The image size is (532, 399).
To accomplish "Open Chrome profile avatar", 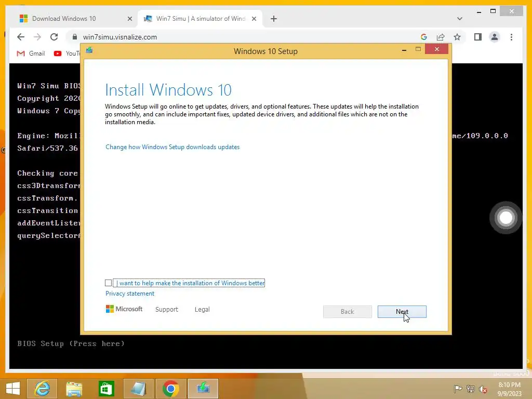I will (495, 37).
